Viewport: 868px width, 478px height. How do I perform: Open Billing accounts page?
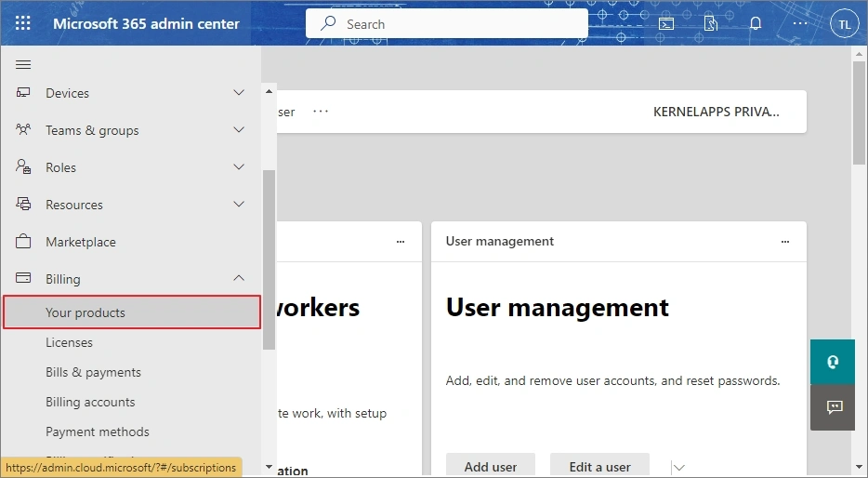[90, 402]
